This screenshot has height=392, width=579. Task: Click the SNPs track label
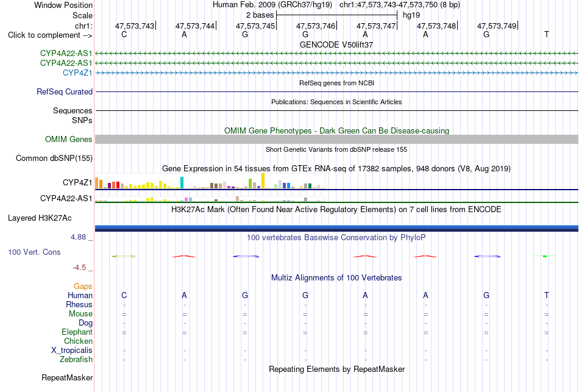pyautogui.click(x=82, y=120)
